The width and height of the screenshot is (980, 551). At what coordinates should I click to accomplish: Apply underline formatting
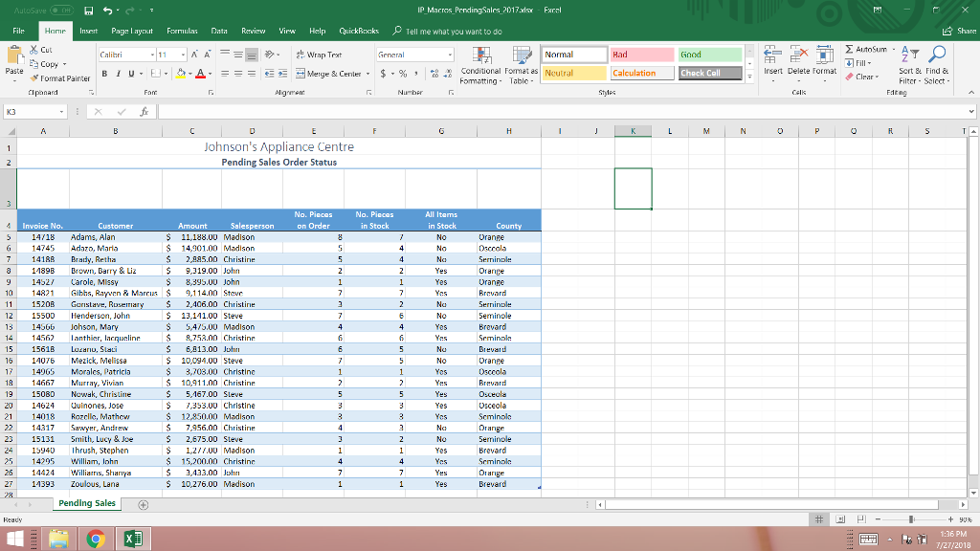pos(131,74)
